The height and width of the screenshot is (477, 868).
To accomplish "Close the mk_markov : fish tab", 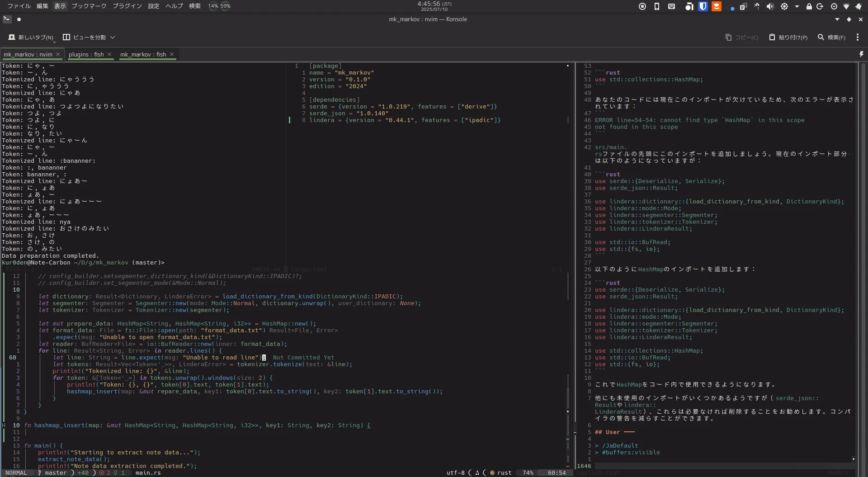I will [x=172, y=54].
